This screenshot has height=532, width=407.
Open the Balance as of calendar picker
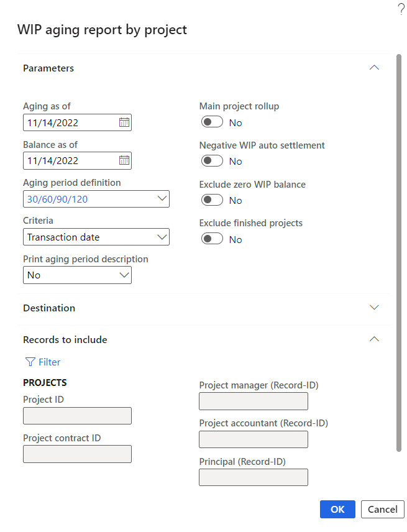pos(124,160)
